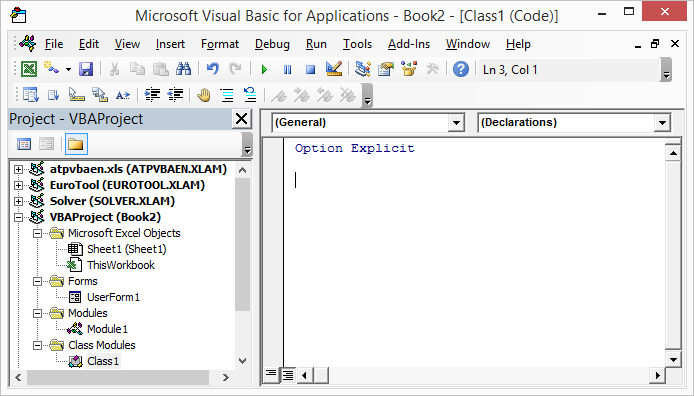Select Module1 in project tree
This screenshot has height=396, width=694.
[107, 329]
